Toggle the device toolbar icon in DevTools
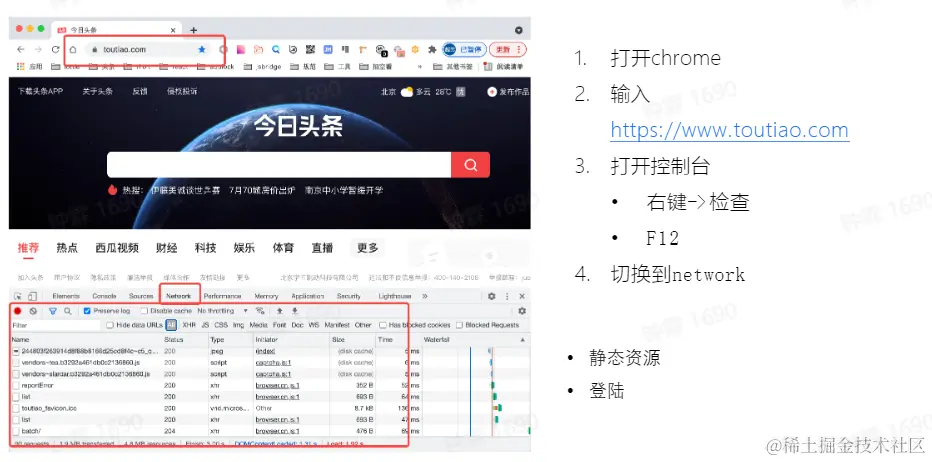The width and height of the screenshot is (932, 462). pyautogui.click(x=32, y=296)
